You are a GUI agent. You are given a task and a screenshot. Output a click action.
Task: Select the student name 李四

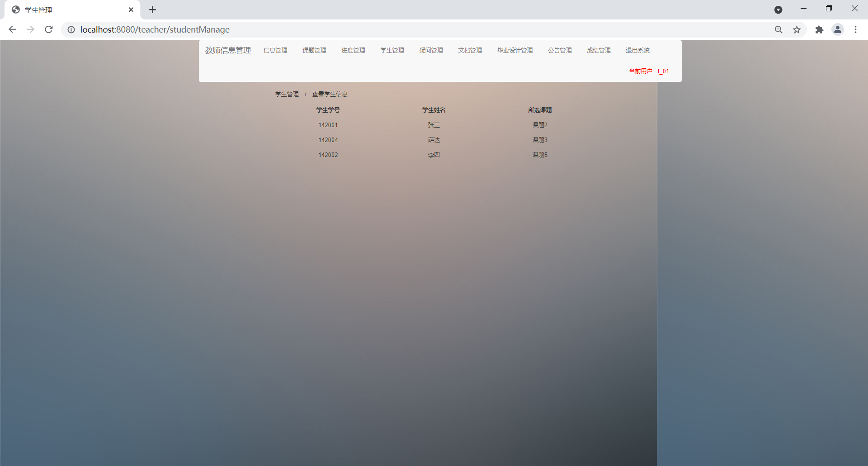[434, 155]
